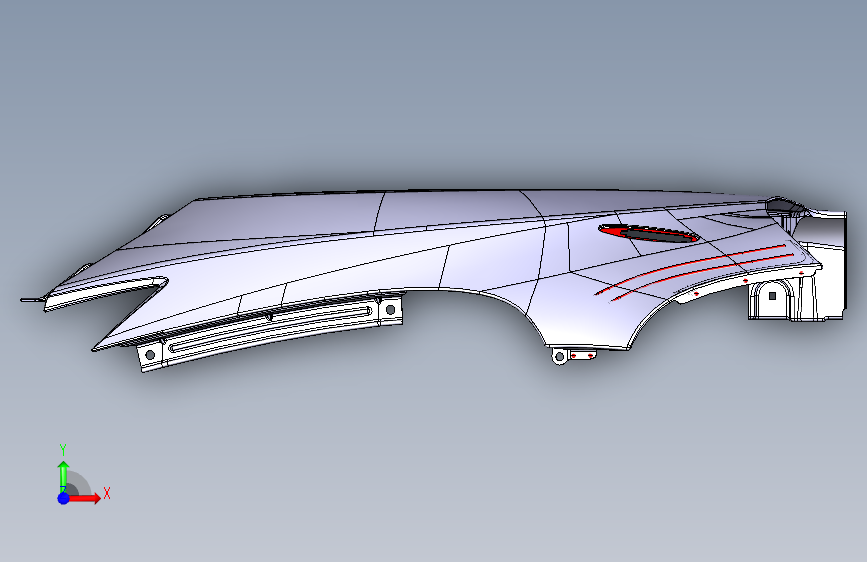
Task: Select the long slotted mounting bracket under fender
Action: (x=270, y=332)
